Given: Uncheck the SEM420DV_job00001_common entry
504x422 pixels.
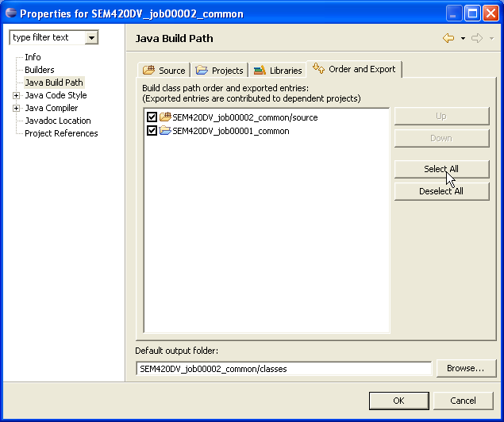Looking at the screenshot, I should click(x=152, y=131).
